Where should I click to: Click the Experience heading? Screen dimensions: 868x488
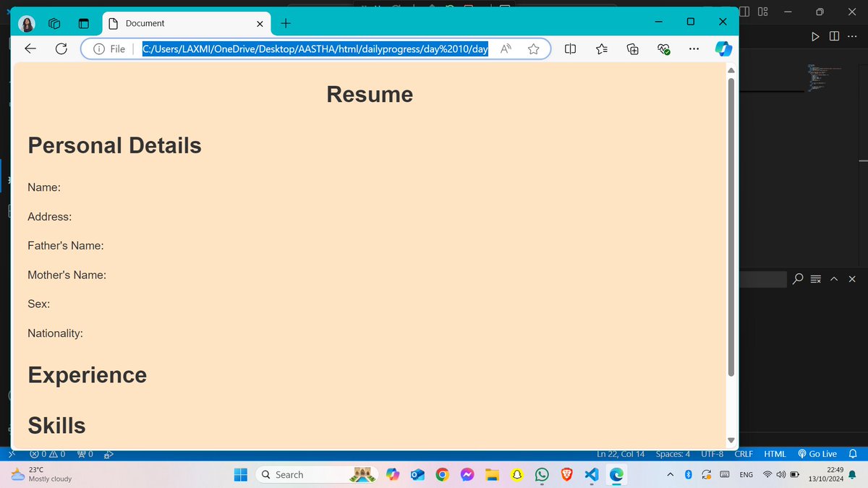tap(87, 374)
